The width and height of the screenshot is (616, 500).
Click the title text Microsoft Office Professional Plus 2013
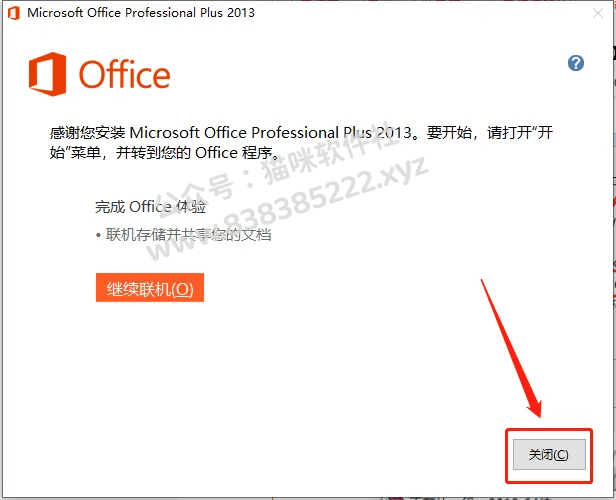[141, 13]
